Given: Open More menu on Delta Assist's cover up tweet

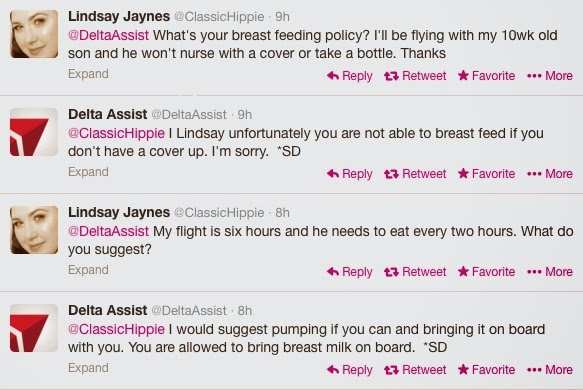Looking at the screenshot, I should pos(550,174).
